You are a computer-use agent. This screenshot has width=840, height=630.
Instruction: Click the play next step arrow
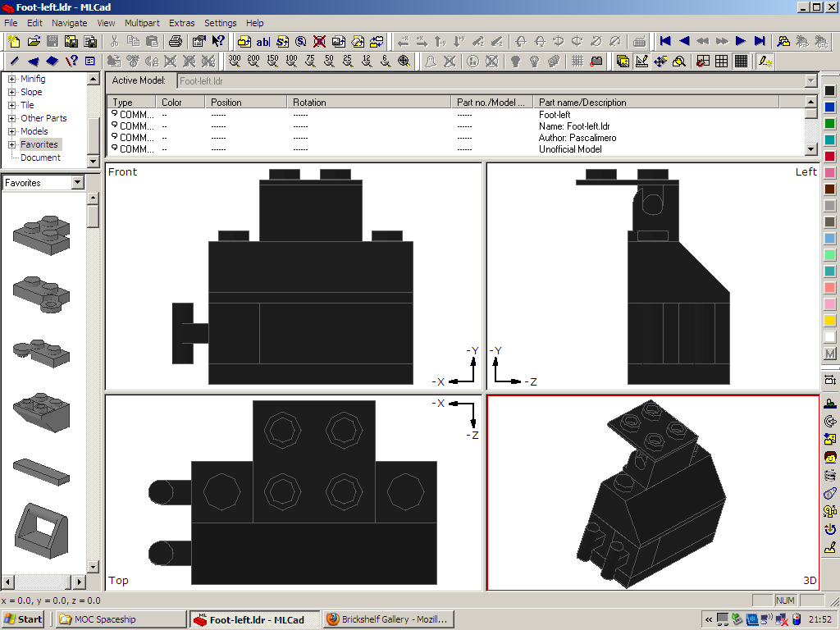click(741, 41)
